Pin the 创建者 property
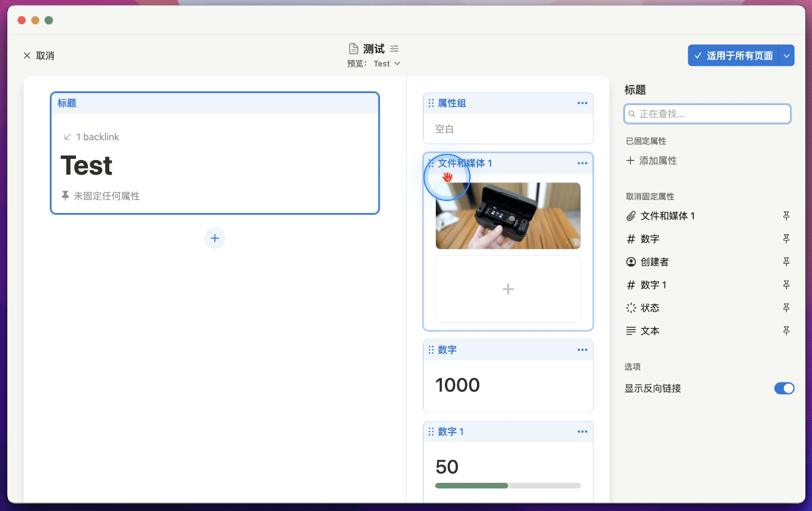 (x=786, y=262)
